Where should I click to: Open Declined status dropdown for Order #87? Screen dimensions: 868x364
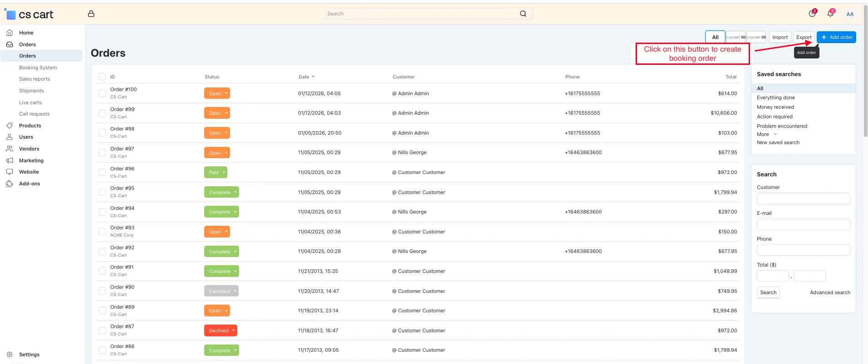tap(221, 330)
